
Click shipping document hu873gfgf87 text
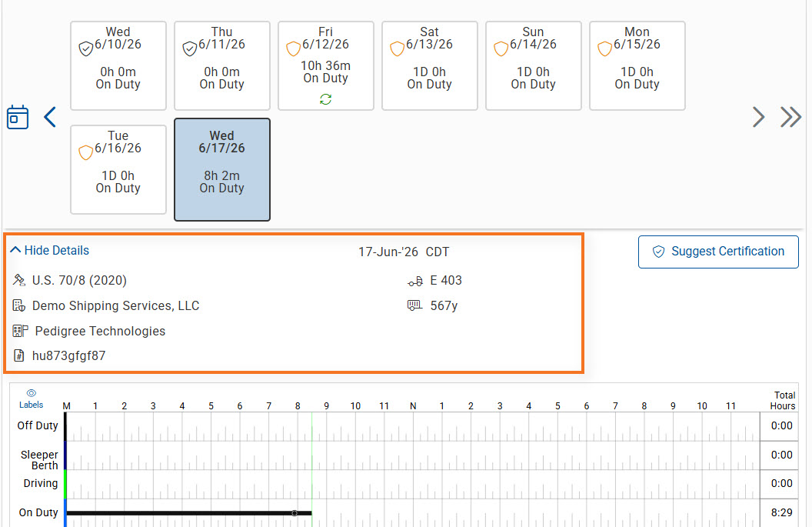[x=69, y=356]
